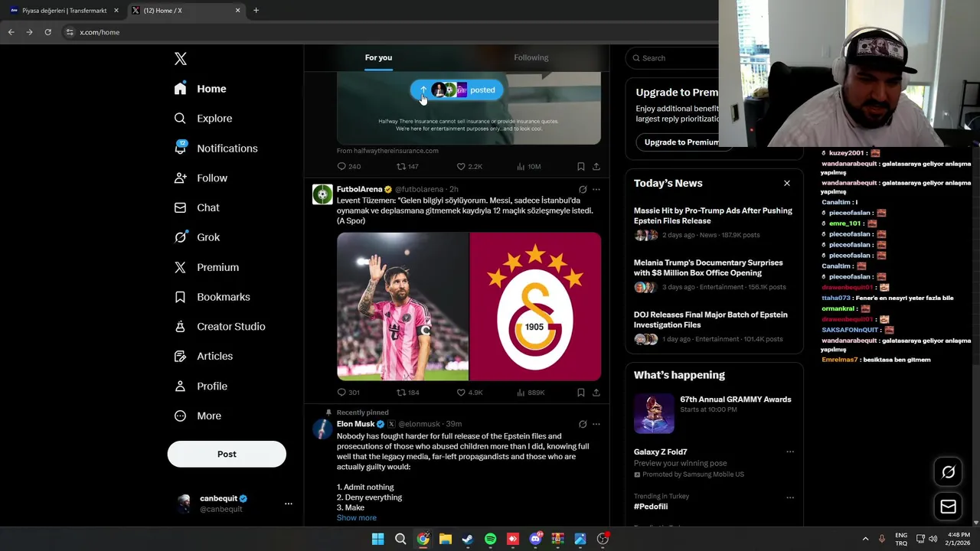
Task: Click Show more on Elon Musk post
Action: (357, 518)
